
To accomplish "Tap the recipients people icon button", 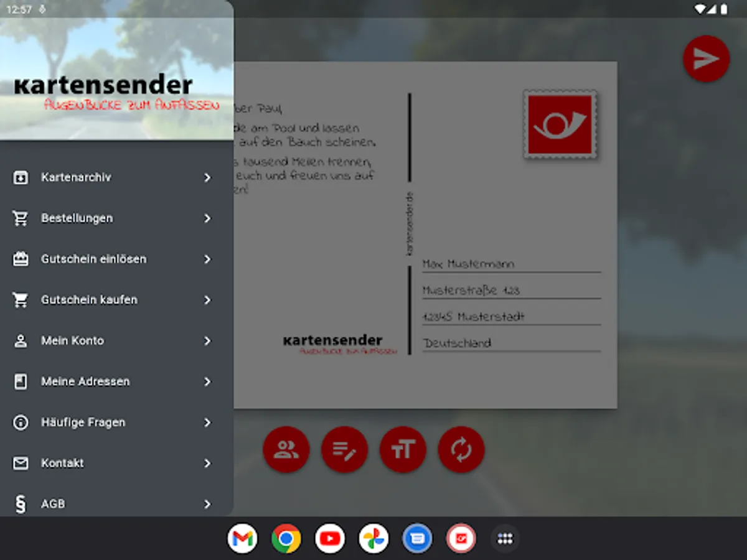I will pos(286,449).
